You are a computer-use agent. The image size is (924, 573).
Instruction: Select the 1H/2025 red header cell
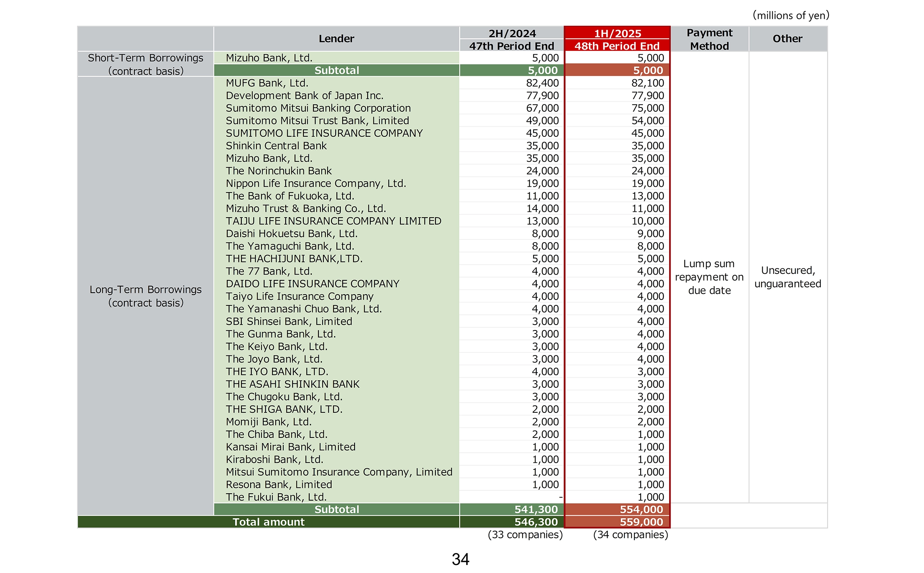tap(617, 34)
